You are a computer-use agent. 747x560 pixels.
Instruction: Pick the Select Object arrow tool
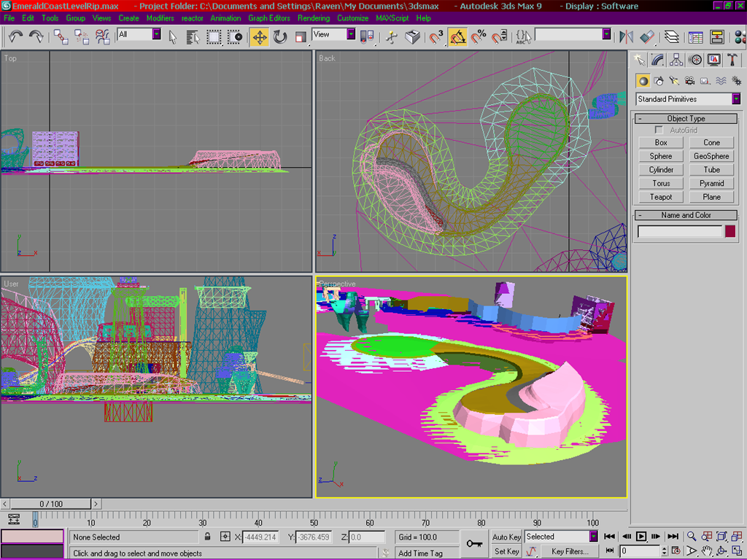tap(172, 36)
